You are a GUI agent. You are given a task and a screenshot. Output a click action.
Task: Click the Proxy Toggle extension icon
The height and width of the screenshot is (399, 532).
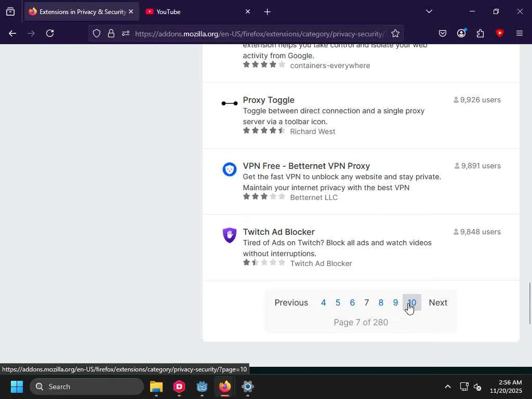(x=230, y=103)
